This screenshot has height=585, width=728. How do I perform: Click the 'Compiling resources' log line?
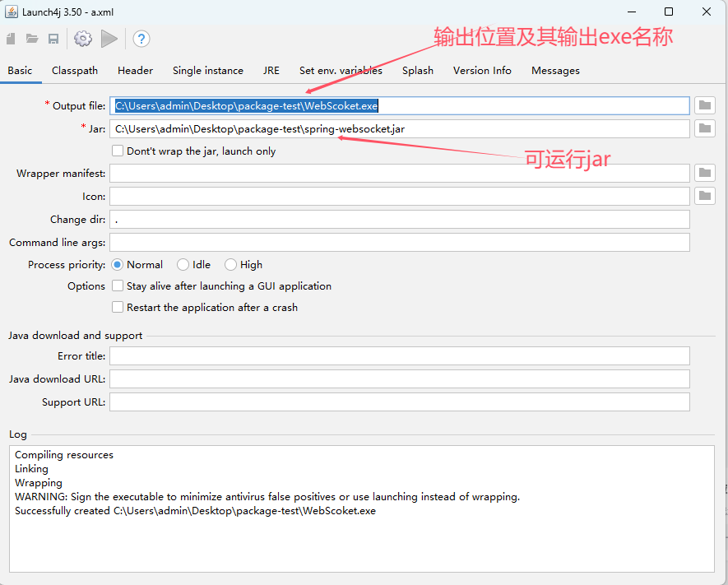point(64,455)
